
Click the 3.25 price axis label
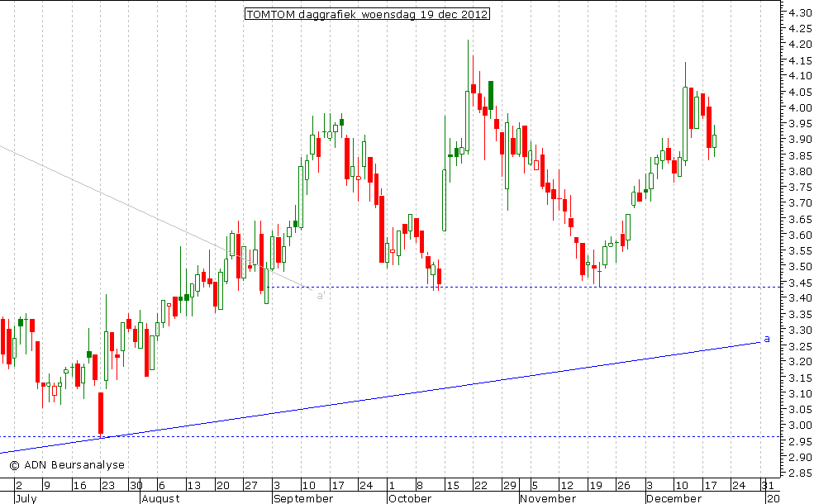(800, 346)
